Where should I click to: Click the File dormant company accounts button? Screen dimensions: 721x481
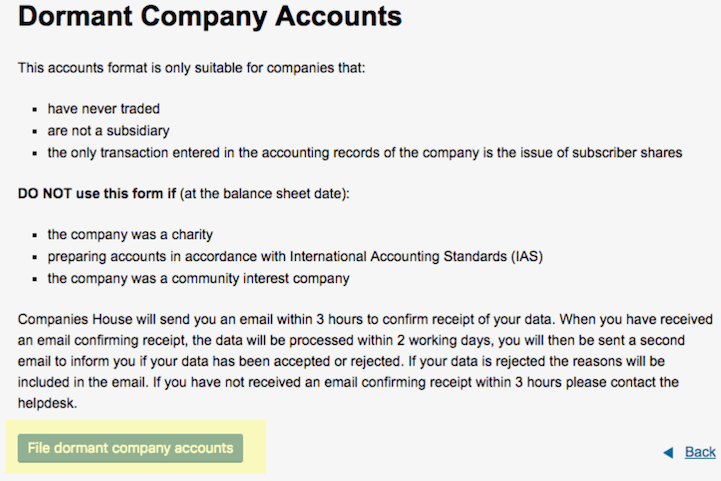coord(130,448)
